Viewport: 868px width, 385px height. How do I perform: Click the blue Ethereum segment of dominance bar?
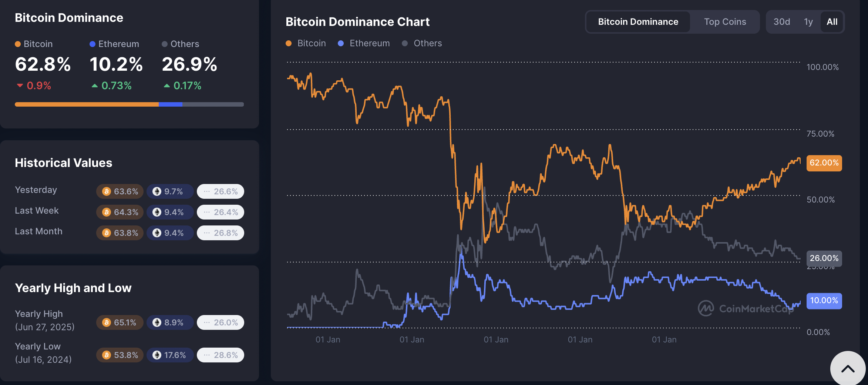[171, 104]
